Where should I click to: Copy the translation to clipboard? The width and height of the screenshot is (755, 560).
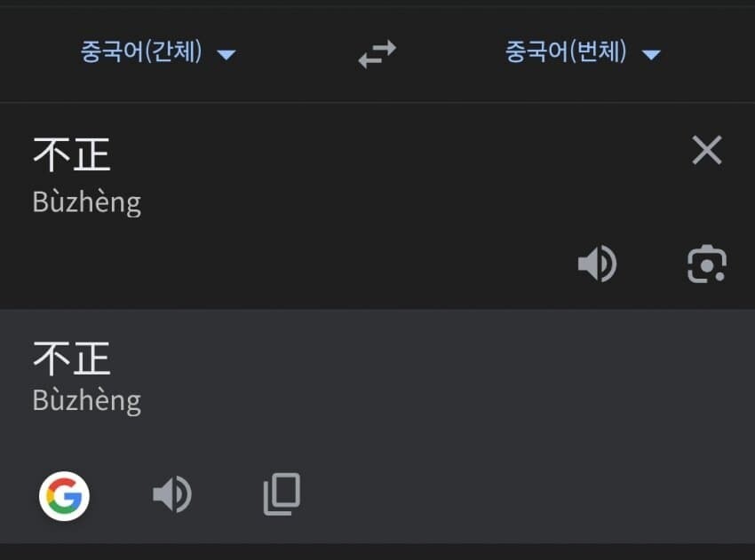(282, 494)
